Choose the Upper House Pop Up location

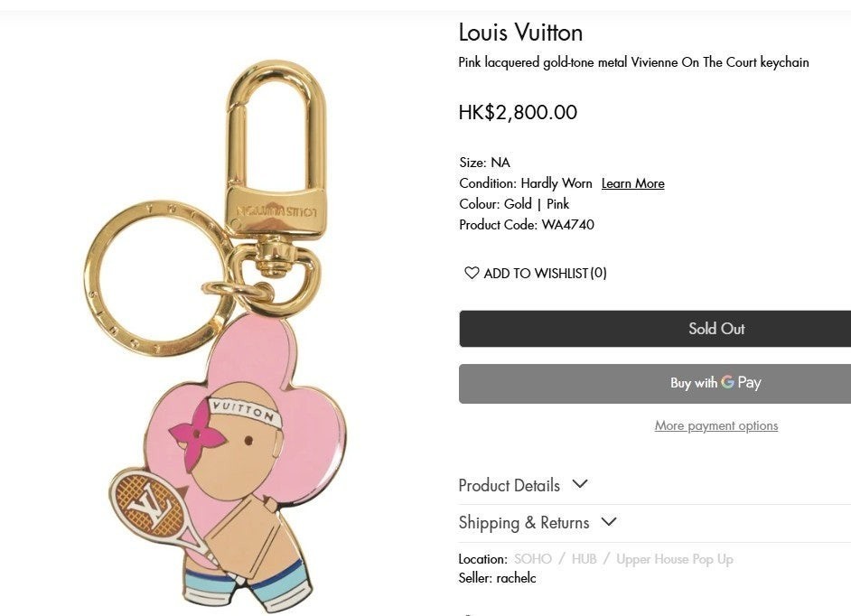[x=674, y=559]
